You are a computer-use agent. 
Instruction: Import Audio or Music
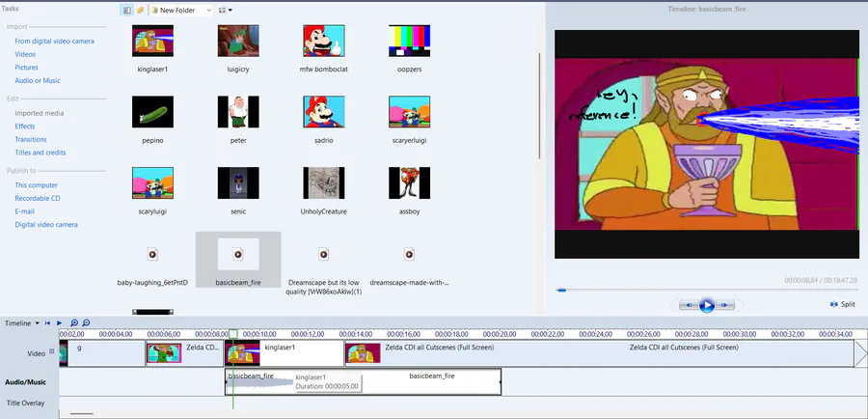click(x=38, y=81)
